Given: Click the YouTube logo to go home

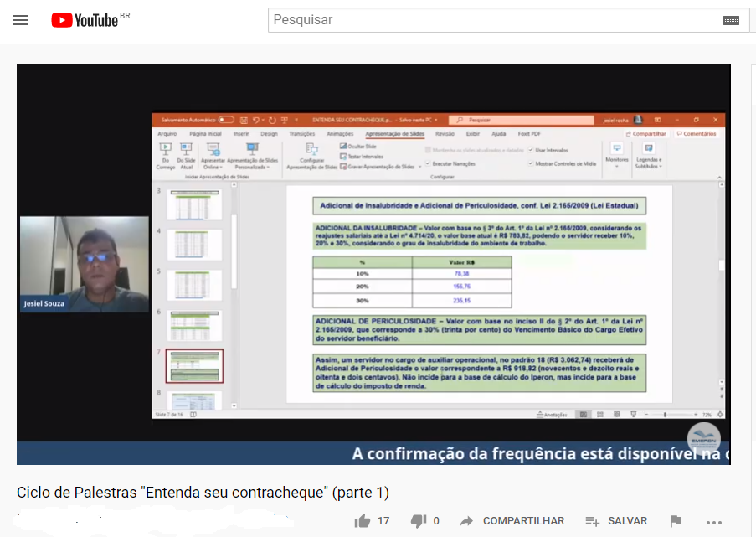Looking at the screenshot, I should coord(85,20).
